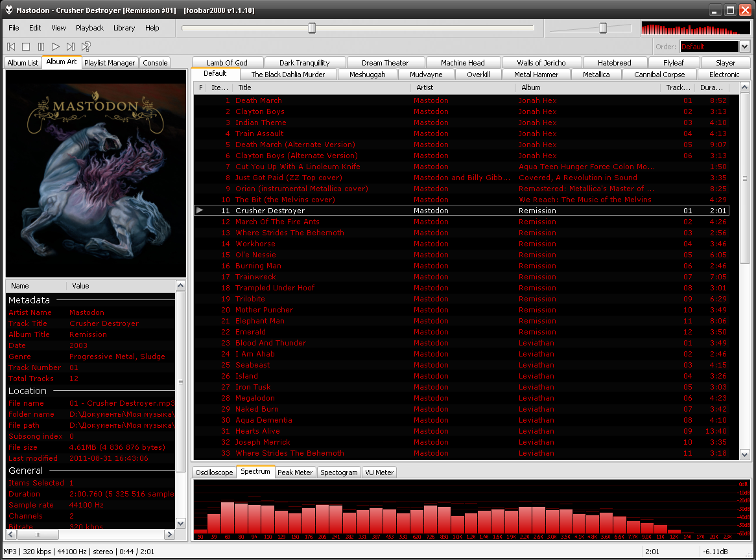Screen dimensions: 756x560
Task: Select the Metallica playlist tab
Action: click(597, 75)
